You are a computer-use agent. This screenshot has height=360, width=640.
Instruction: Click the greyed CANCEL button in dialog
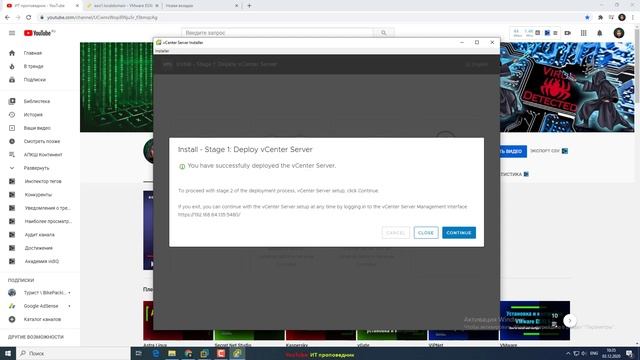pos(396,233)
